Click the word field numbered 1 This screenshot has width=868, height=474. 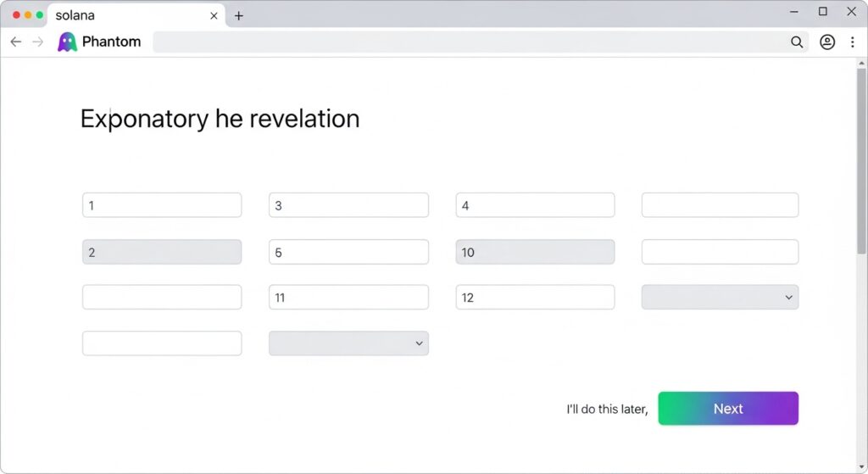pos(162,205)
